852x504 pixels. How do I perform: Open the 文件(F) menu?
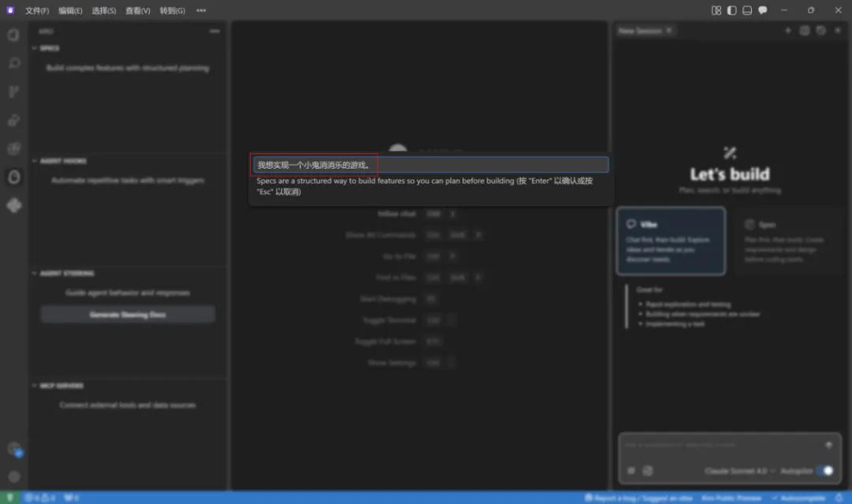[37, 10]
